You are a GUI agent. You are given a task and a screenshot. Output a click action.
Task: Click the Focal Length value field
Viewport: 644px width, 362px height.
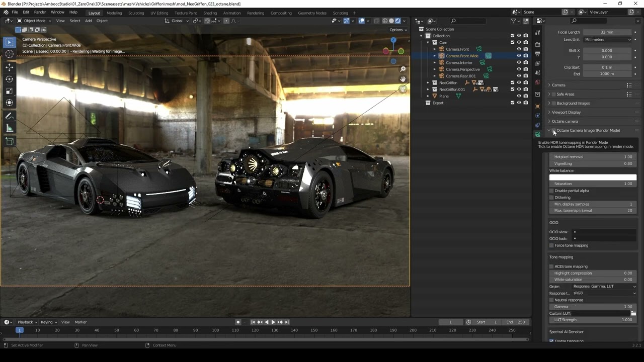pos(607,32)
